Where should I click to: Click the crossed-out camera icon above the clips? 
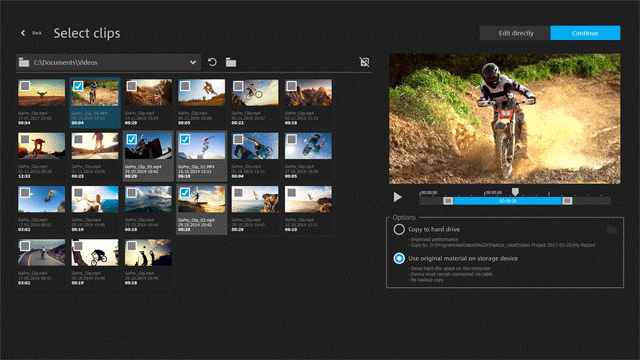click(364, 62)
